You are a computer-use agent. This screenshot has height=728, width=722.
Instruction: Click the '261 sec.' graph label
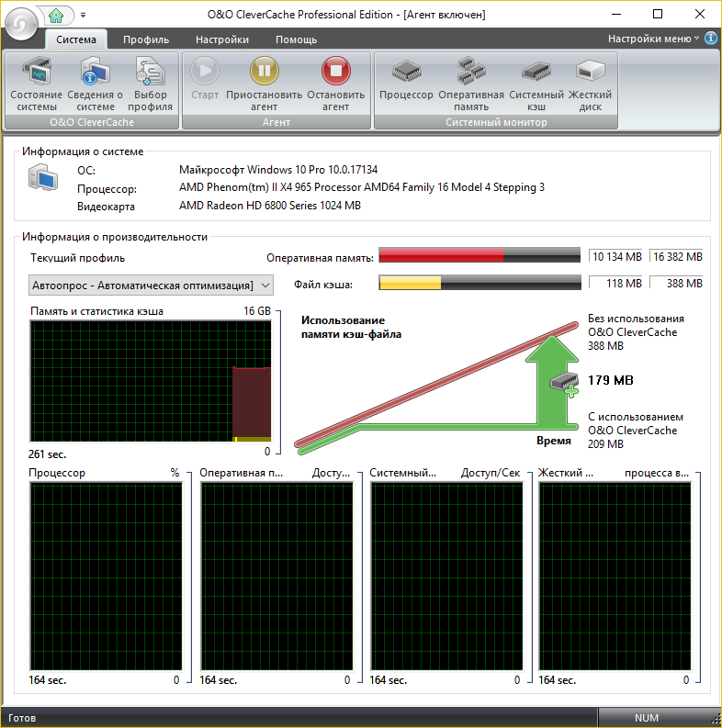click(x=48, y=454)
